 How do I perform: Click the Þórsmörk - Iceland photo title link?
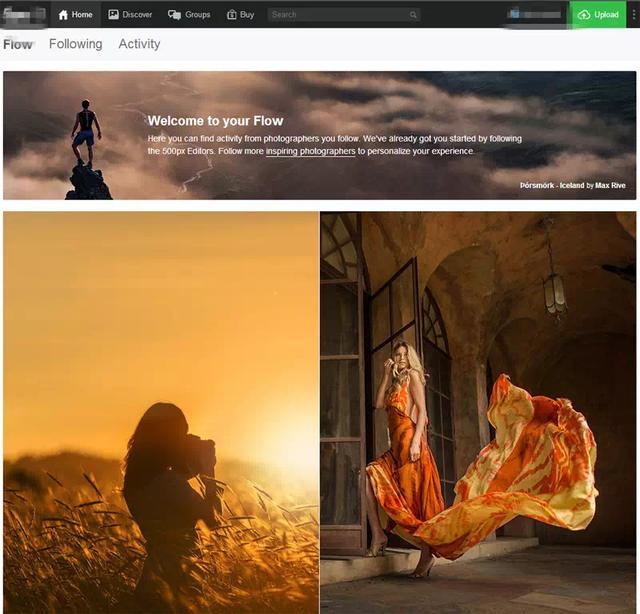552,186
